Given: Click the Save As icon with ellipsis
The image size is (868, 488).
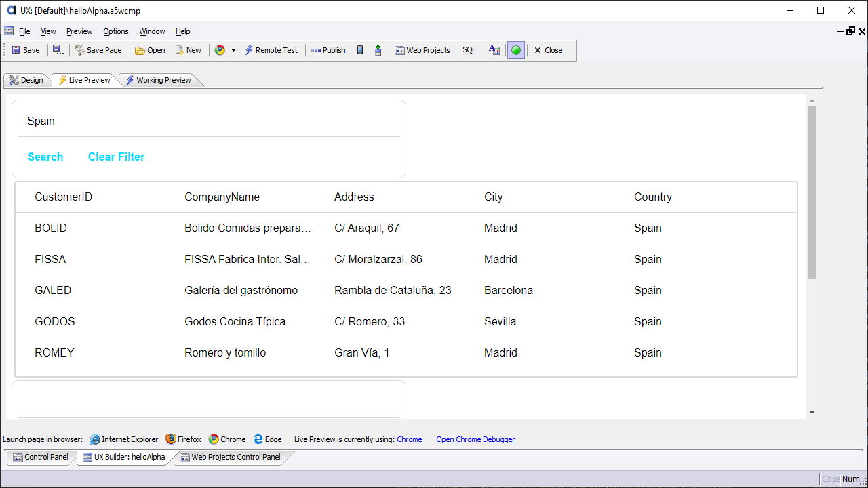Looking at the screenshot, I should (x=58, y=50).
